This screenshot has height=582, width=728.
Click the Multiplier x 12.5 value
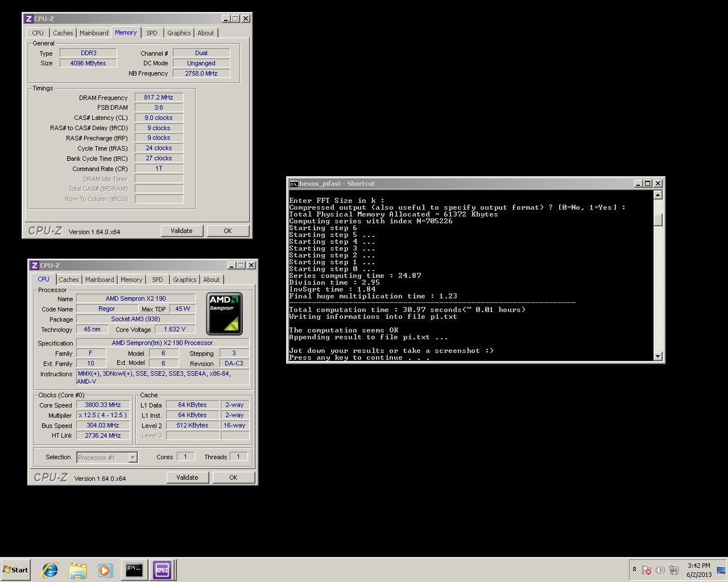(x=103, y=415)
